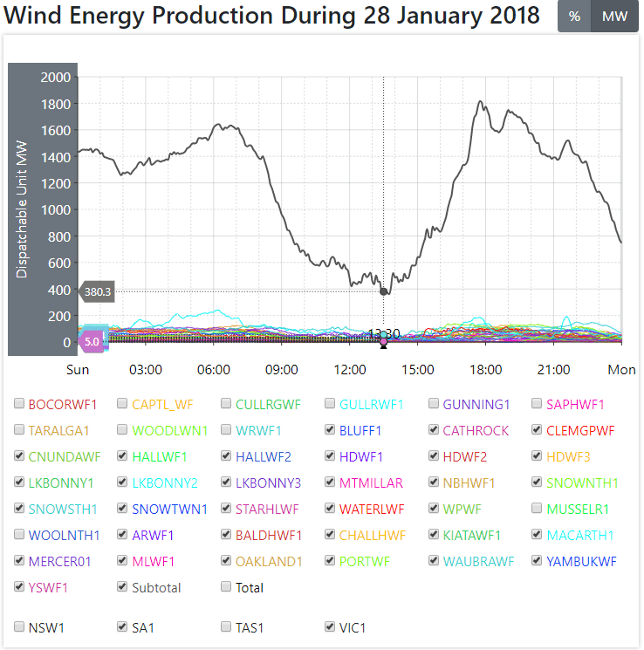Screen dimensions: 644x650
Task: Uncheck the BLUFF1 wind farm
Action: (x=330, y=430)
